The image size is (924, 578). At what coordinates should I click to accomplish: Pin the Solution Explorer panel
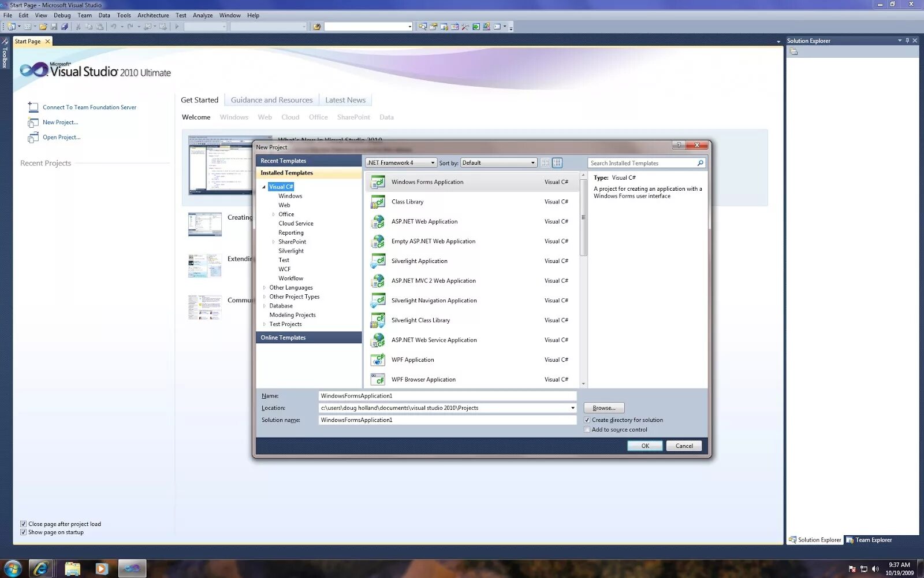(x=907, y=40)
